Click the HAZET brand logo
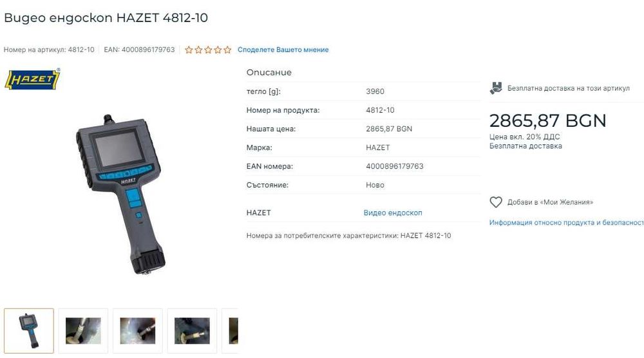Screen dimensions: 644x358 click(33, 79)
